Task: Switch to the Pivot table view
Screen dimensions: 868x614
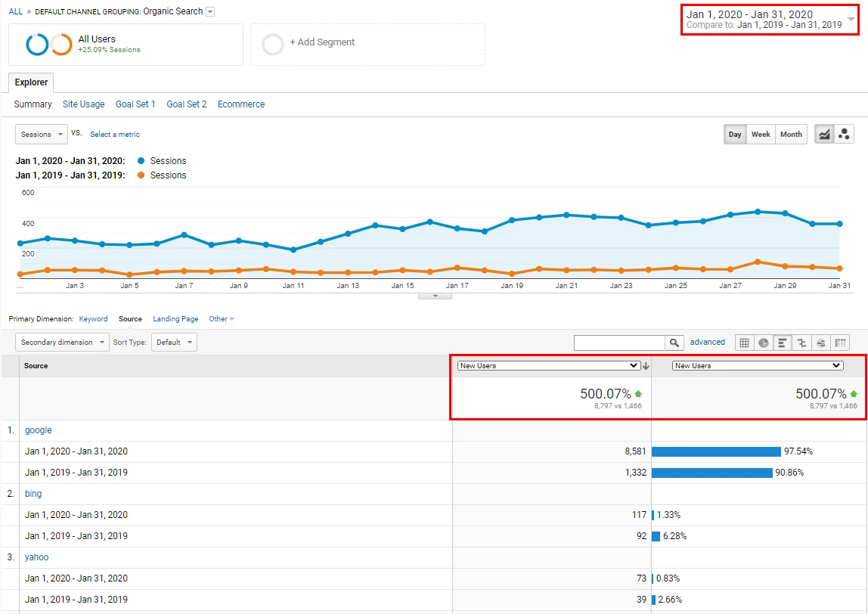Action: [840, 342]
